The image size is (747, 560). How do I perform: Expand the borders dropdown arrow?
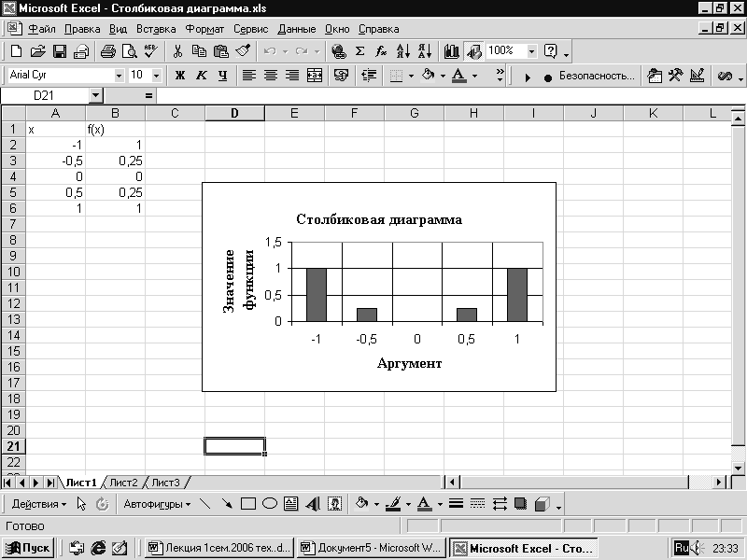click(411, 76)
